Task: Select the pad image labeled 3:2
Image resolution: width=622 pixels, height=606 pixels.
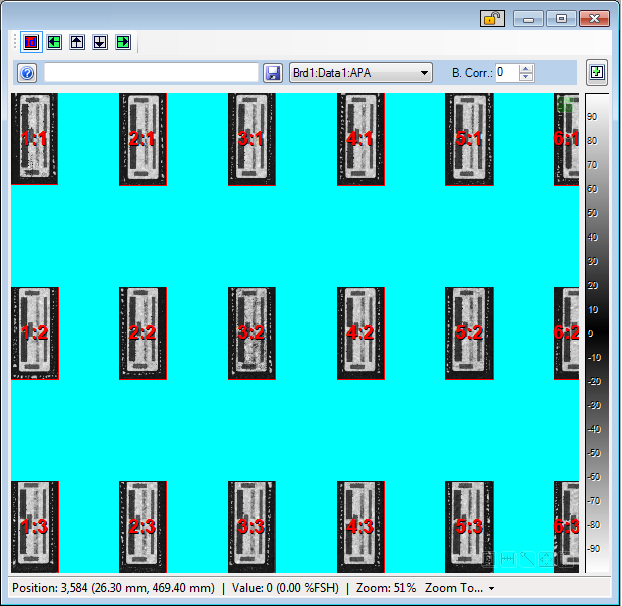Action: (x=251, y=333)
